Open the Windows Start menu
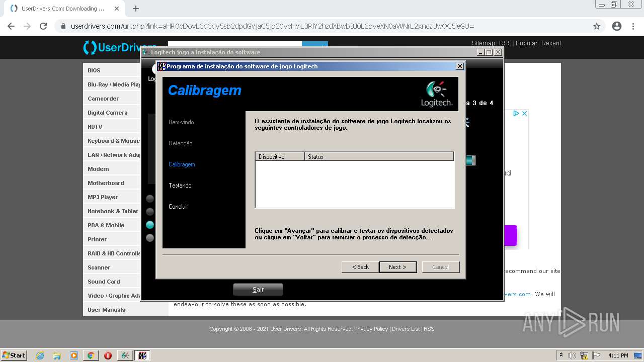 click(x=14, y=355)
